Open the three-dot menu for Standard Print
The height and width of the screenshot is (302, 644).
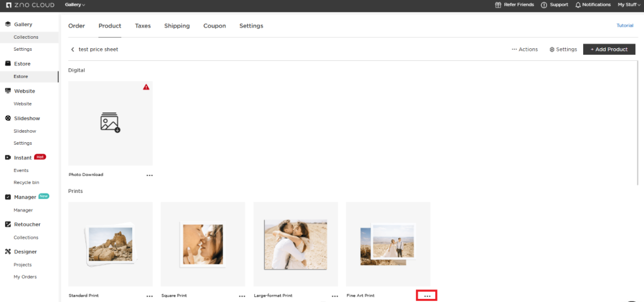(149, 296)
